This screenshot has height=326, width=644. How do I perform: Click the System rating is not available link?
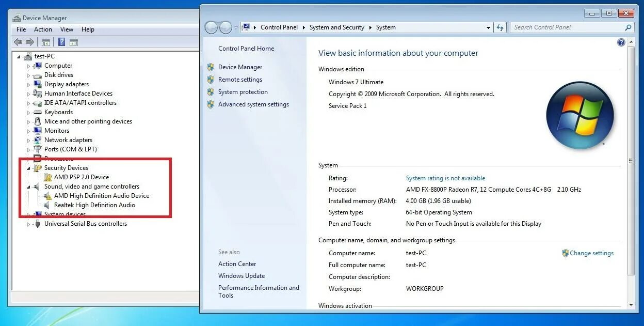(445, 178)
